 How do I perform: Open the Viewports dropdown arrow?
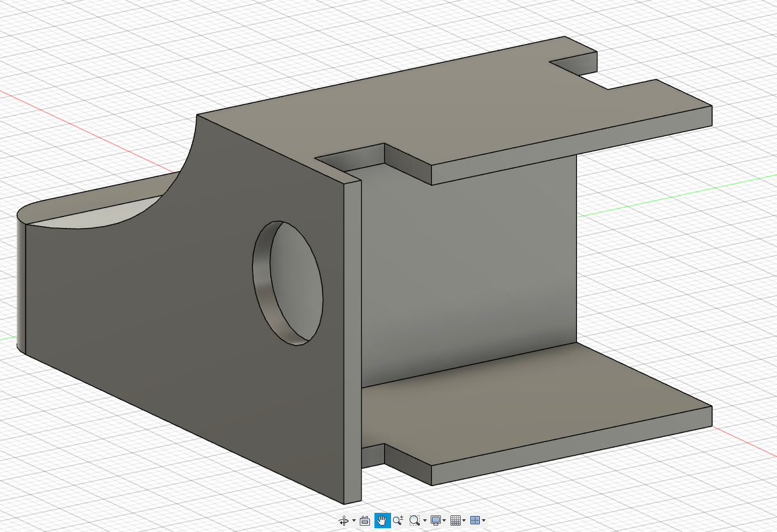[484, 520]
